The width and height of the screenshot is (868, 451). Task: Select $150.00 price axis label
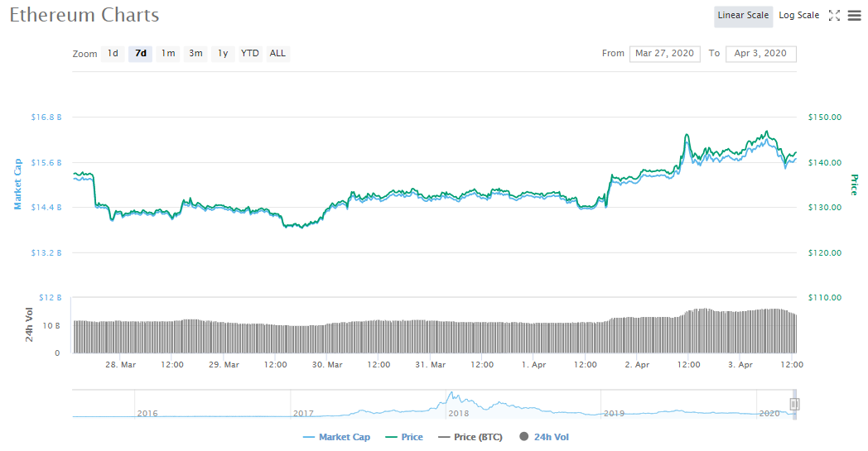click(x=825, y=118)
